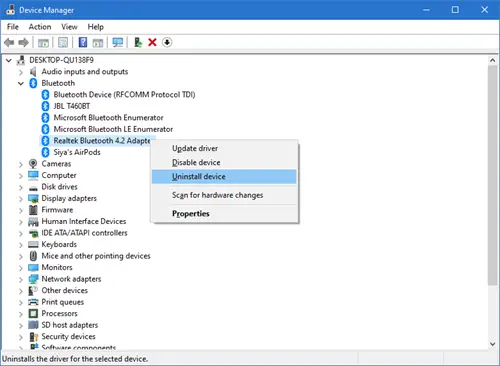Screen dimensions: 500x366
Task: Collapse the Bluetooth category
Action: (21, 83)
